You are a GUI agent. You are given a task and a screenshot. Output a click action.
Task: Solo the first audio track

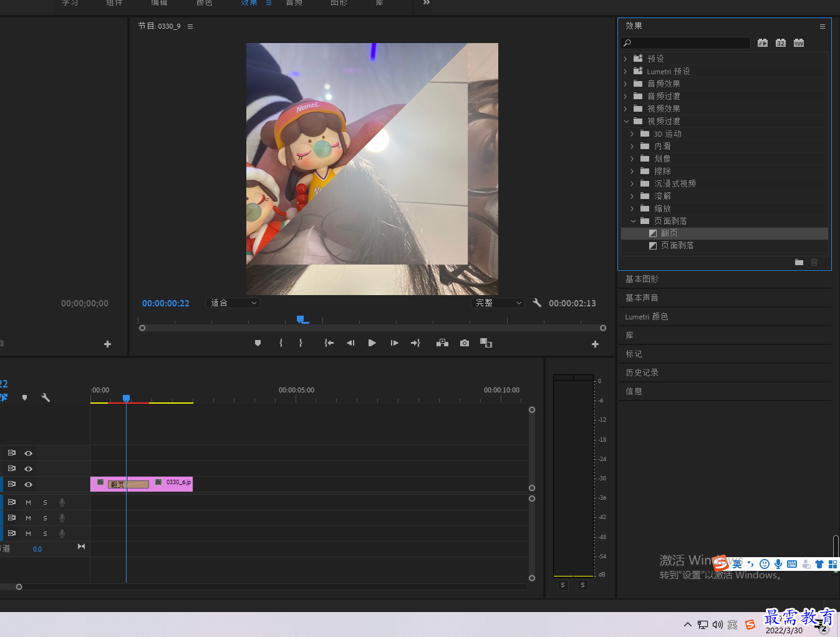[x=45, y=502]
